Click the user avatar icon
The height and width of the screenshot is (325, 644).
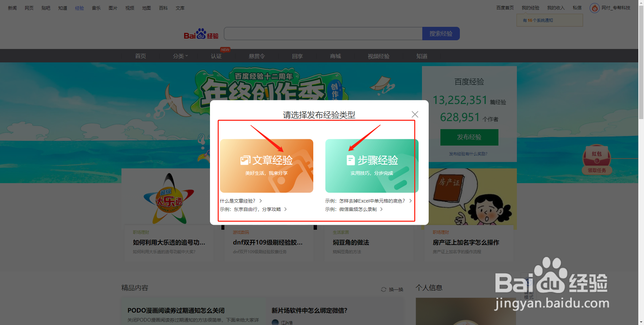point(595,8)
